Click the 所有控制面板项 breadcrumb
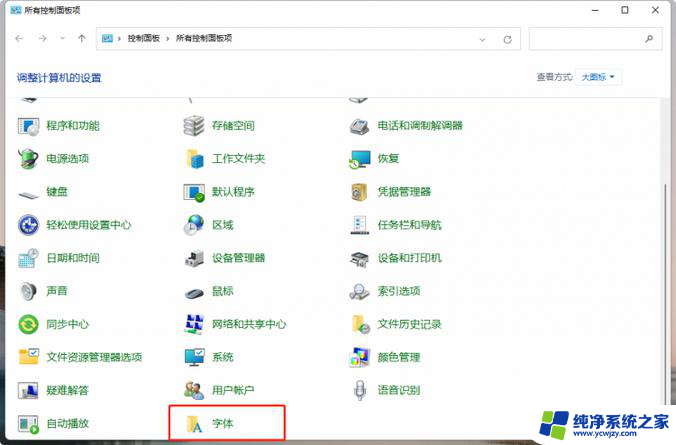Image resolution: width=676 pixels, height=445 pixels. (204, 38)
